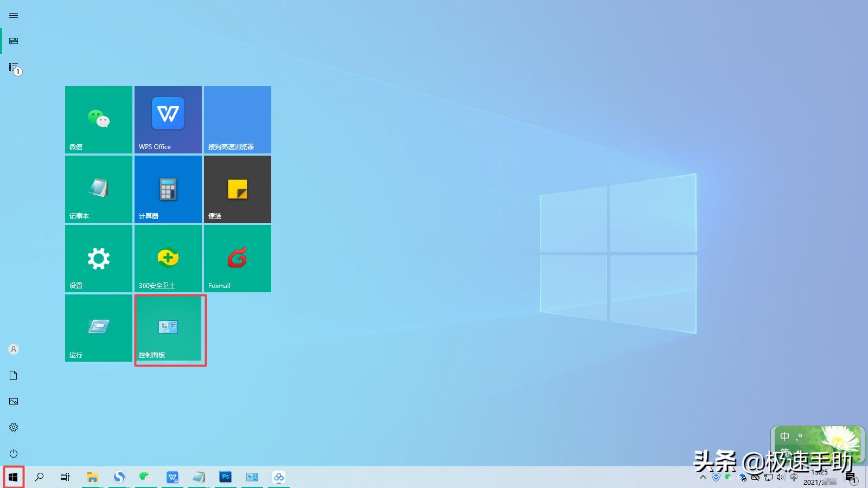Screen dimensions: 868x488
Task: Launch 360安全卫士 from its tile
Action: (168, 259)
